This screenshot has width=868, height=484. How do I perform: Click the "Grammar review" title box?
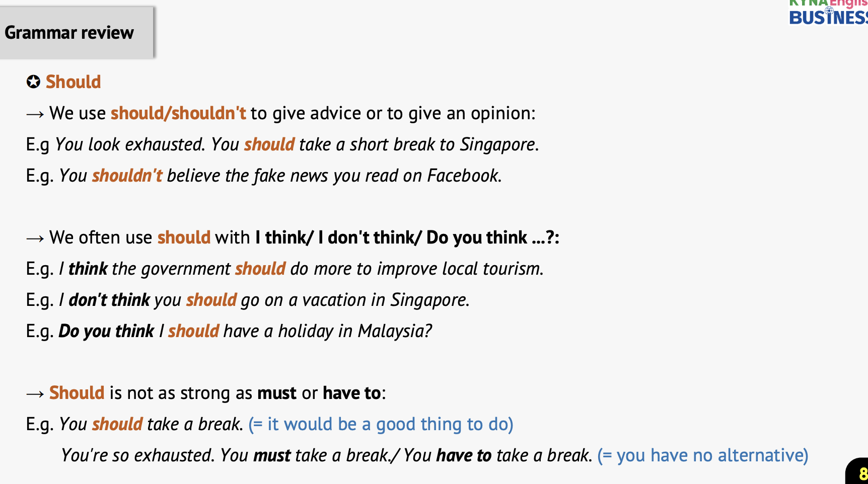[76, 33]
